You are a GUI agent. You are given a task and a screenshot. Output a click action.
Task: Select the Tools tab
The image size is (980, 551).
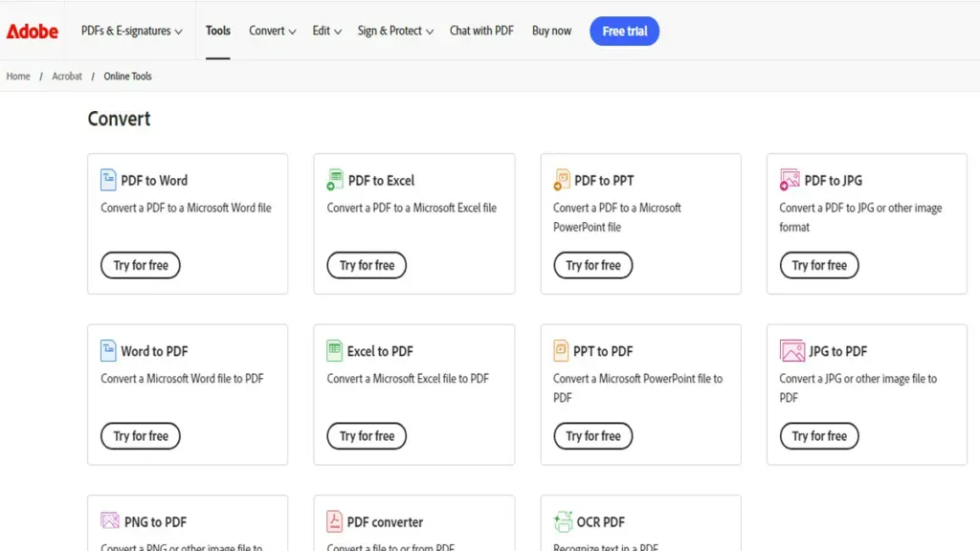coord(218,31)
